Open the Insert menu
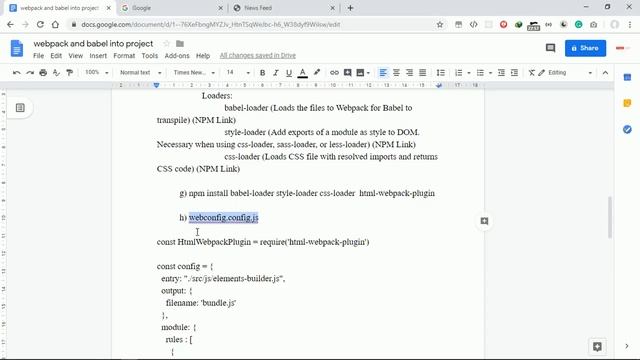640x360 pixels. coord(98,56)
